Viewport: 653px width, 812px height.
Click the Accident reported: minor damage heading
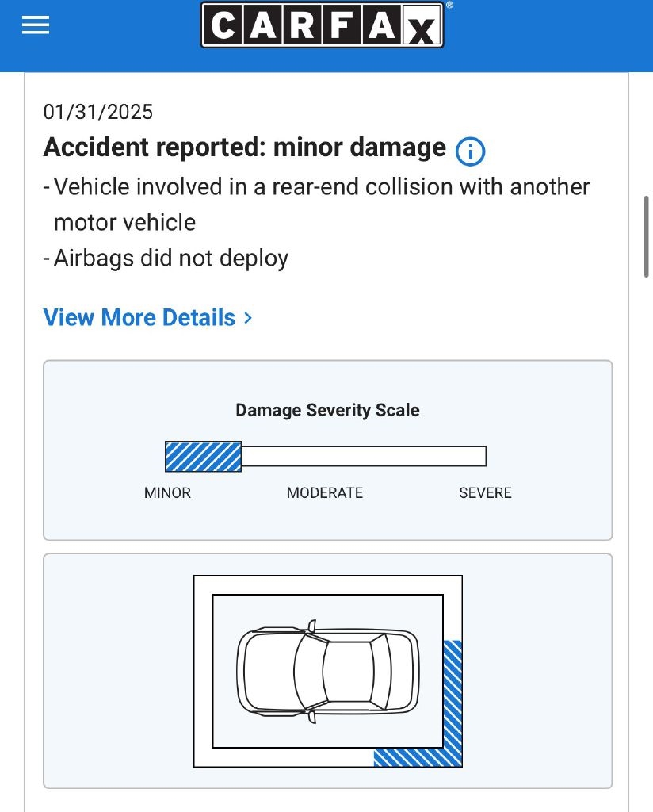(244, 148)
